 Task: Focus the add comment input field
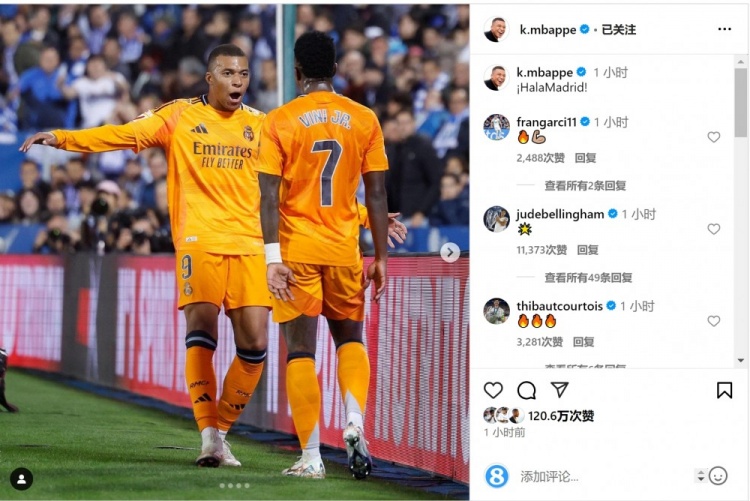click(x=604, y=476)
